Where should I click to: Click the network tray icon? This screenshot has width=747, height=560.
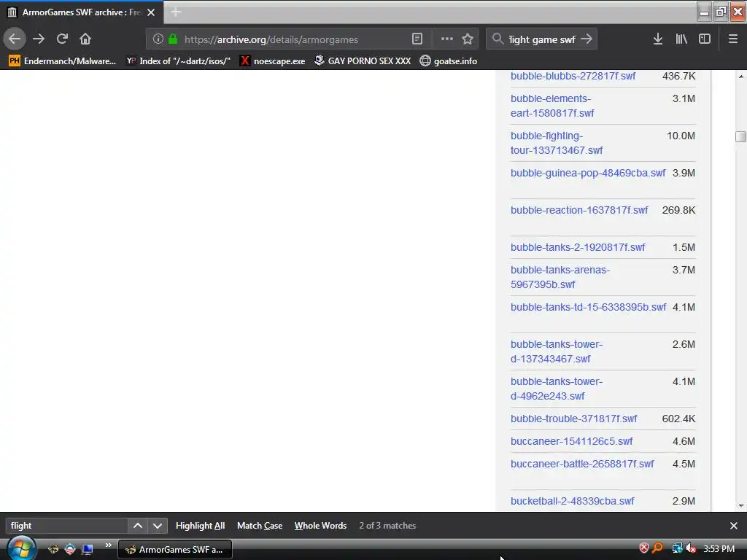(x=677, y=548)
